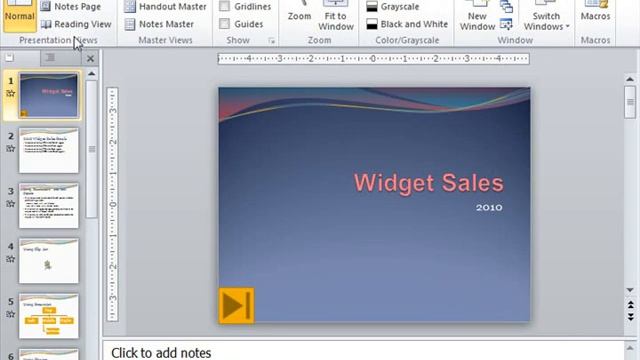Go to Previous Slide using double-arrow button
This screenshot has width=640, height=360.
tap(630, 304)
